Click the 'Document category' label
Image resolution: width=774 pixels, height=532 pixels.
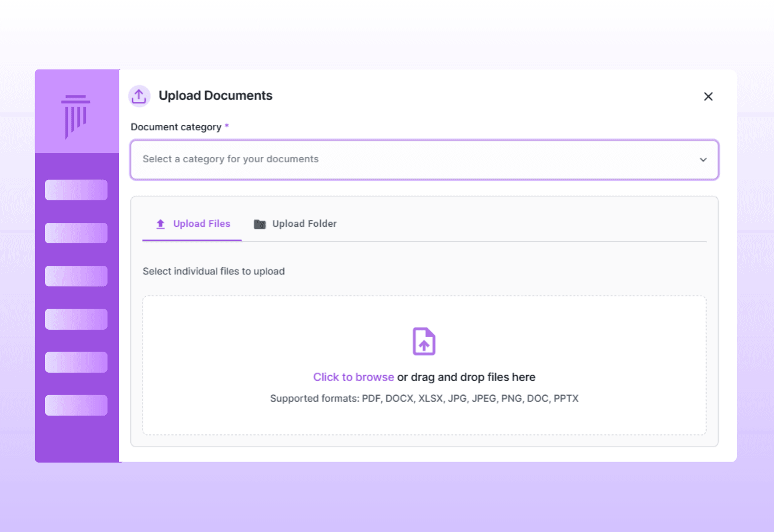(176, 127)
